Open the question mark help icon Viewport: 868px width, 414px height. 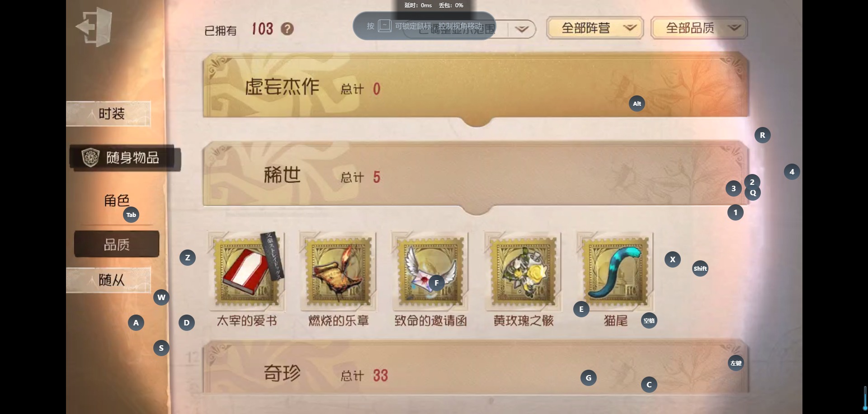[x=287, y=29]
